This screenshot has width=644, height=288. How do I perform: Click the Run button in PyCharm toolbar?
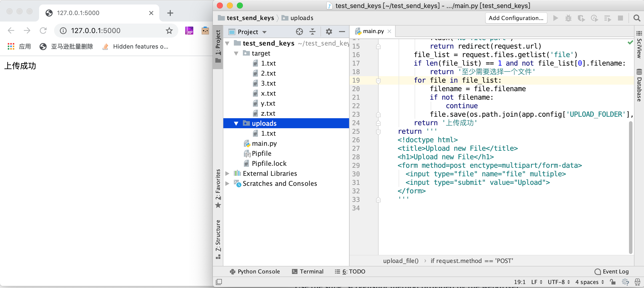pyautogui.click(x=556, y=18)
